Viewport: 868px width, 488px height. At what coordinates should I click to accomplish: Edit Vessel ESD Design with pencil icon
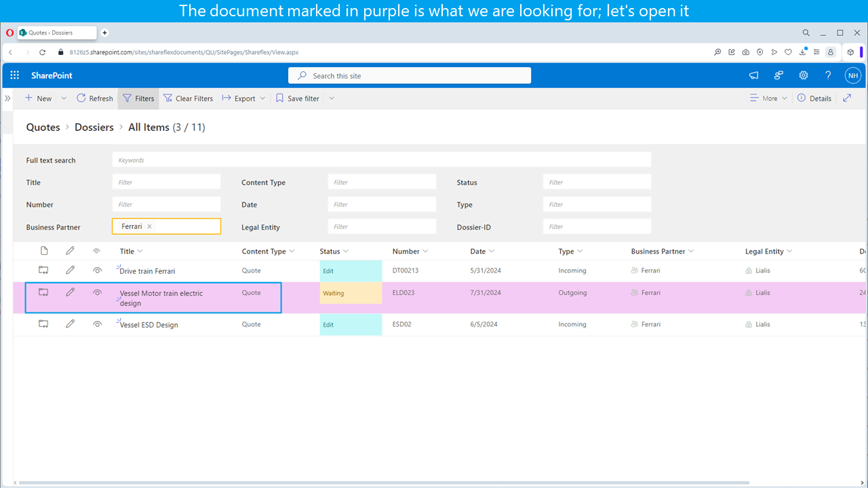click(x=71, y=324)
